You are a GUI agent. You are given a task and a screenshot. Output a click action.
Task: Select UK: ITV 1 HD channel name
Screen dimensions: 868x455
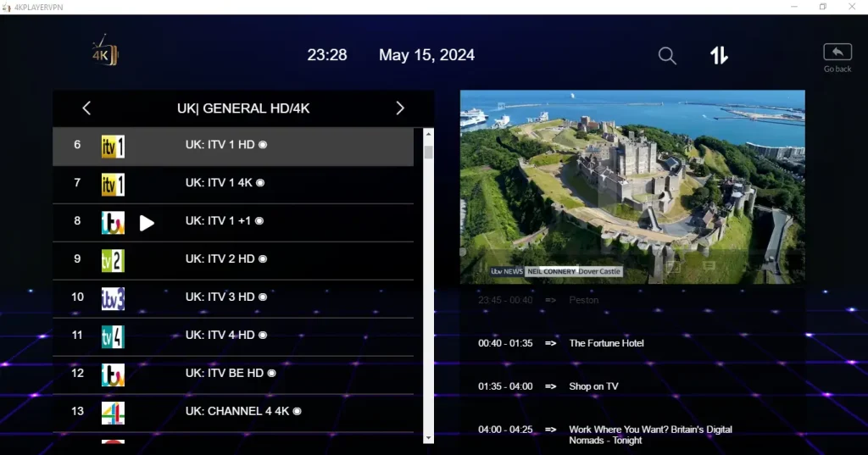pyautogui.click(x=220, y=145)
